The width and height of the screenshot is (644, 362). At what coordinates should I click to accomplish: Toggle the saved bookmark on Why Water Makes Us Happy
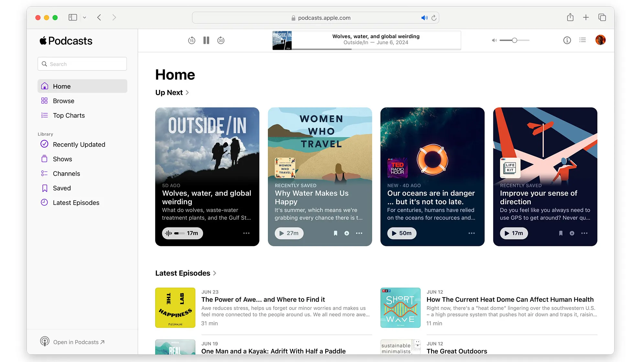[x=335, y=233]
